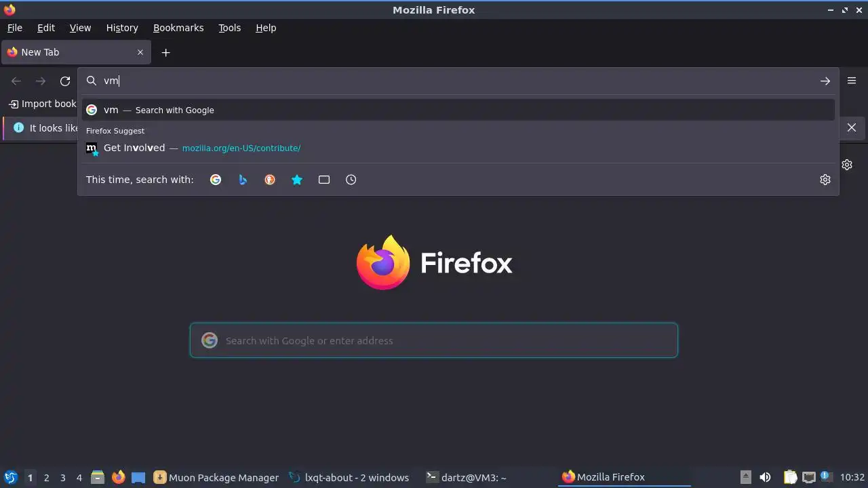Open search settings gear in the suggestion panel
The width and height of the screenshot is (868, 488).
pyautogui.click(x=825, y=180)
